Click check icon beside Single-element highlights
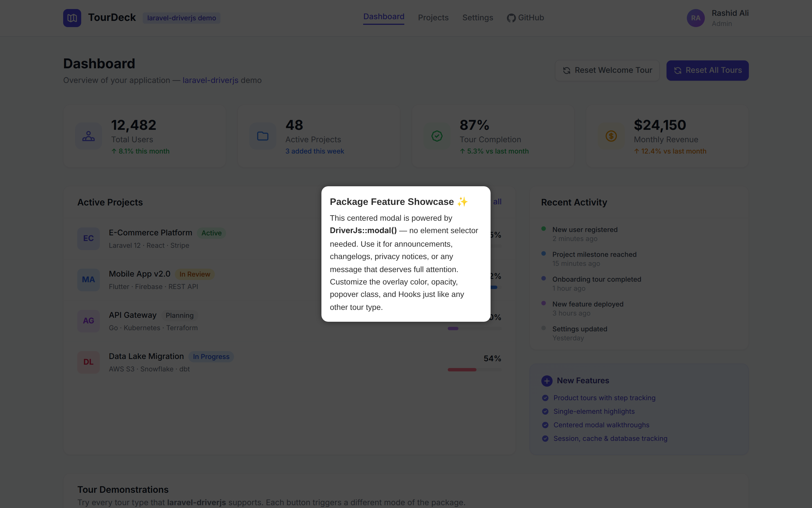812x508 pixels. pyautogui.click(x=545, y=411)
